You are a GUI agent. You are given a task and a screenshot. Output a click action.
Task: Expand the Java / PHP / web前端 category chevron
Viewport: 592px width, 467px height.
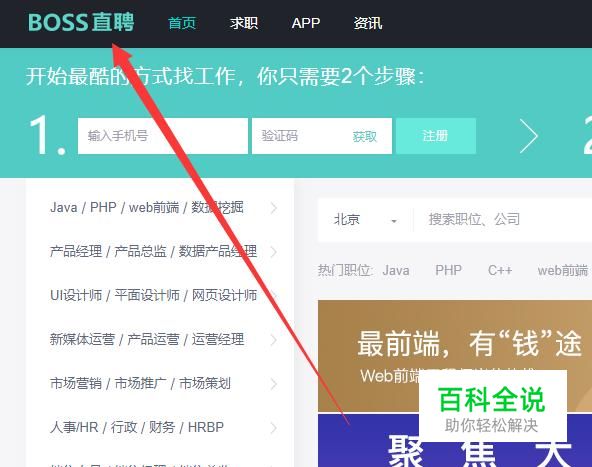click(274, 208)
